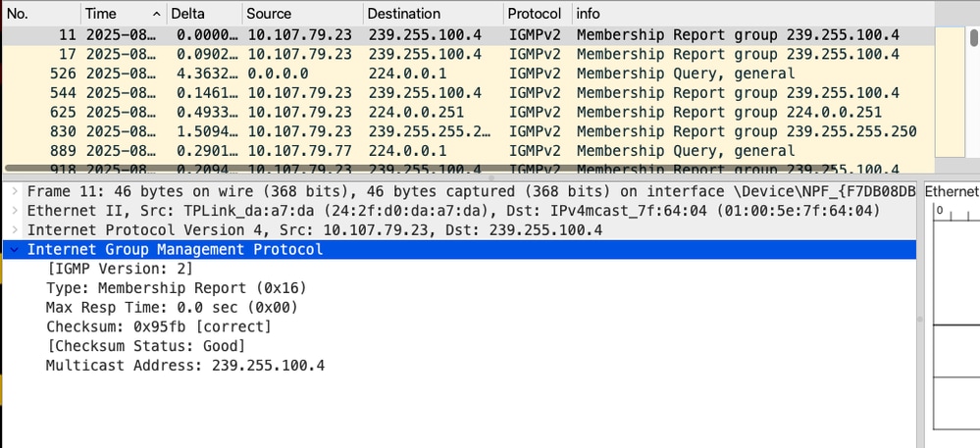Select packet 526 Membership Query row
The height and width of the screenshot is (448, 980).
[x=392, y=74]
